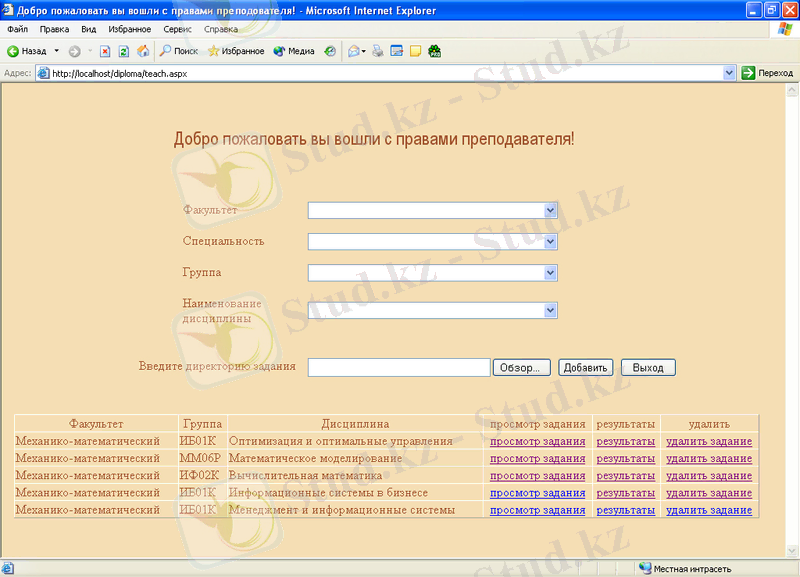Open просмотр задания for Оптимизация row
The image size is (800, 577).
point(537,441)
